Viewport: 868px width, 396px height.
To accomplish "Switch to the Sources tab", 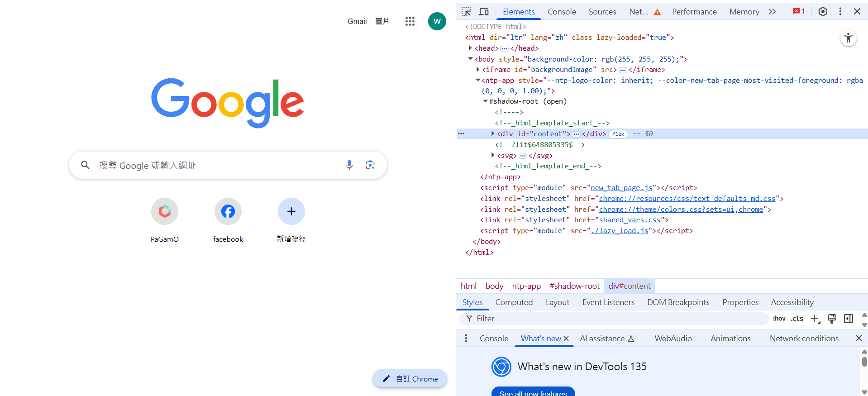I will tap(602, 12).
